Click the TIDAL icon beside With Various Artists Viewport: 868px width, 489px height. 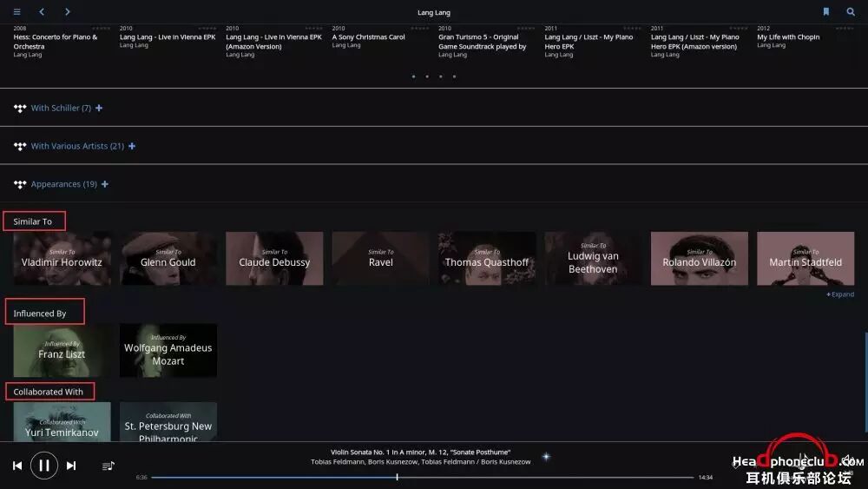pos(20,146)
